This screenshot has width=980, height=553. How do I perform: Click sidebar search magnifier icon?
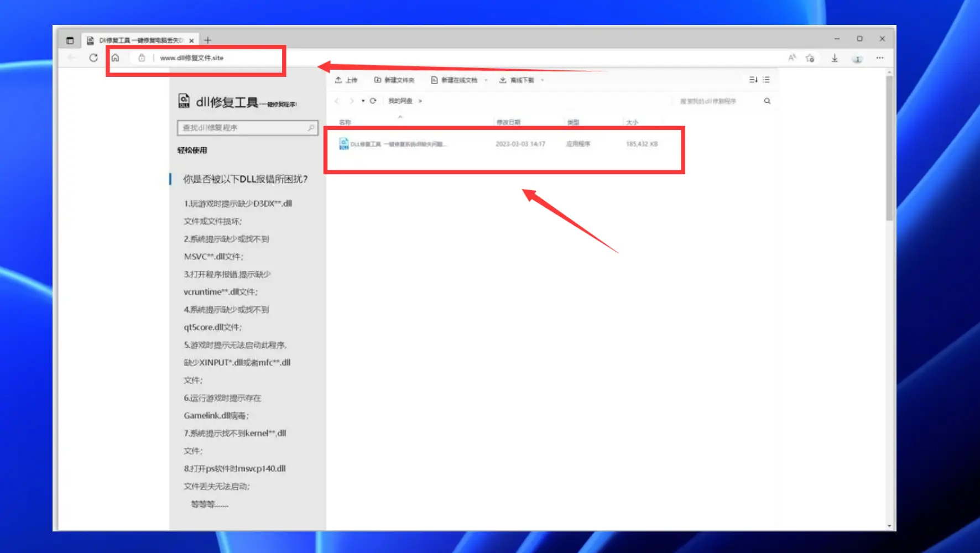coord(311,128)
